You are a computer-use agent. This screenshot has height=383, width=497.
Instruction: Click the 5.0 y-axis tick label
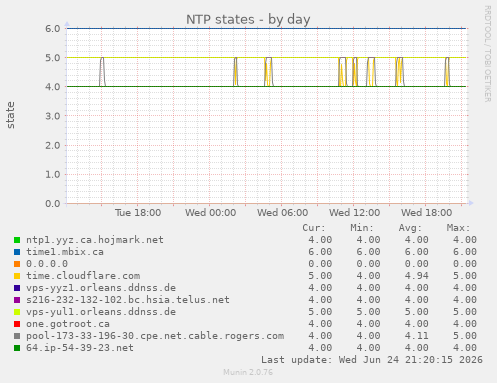53,58
